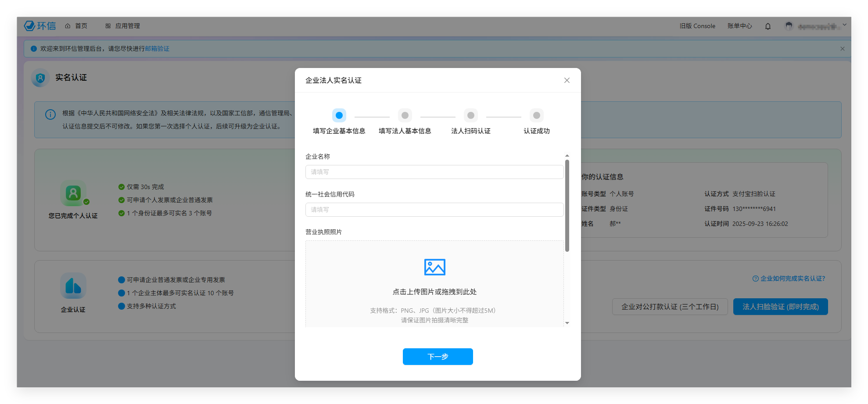Open 应用管理 in top navigation
868x404 pixels.
(x=123, y=26)
